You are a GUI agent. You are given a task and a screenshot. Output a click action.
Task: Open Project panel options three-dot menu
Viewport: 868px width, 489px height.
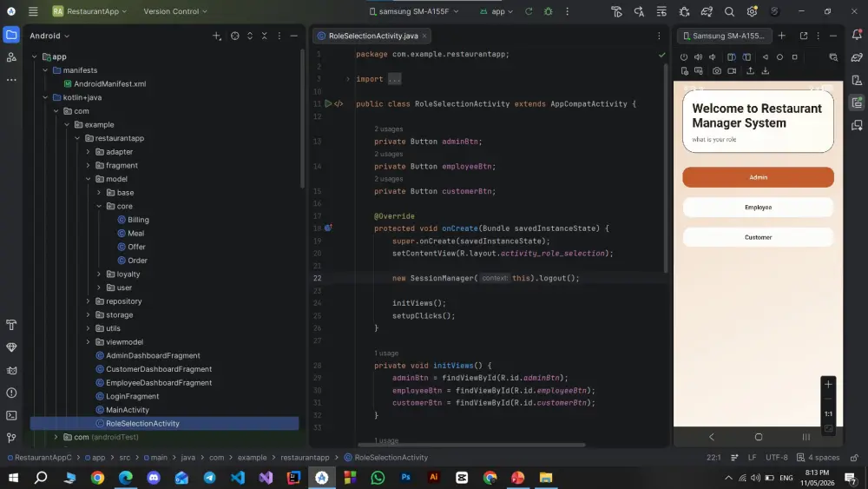279,36
